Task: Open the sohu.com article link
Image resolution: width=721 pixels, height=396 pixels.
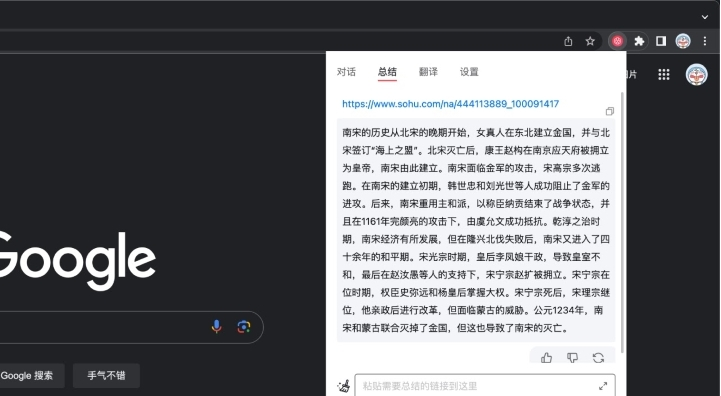Action: [451, 104]
